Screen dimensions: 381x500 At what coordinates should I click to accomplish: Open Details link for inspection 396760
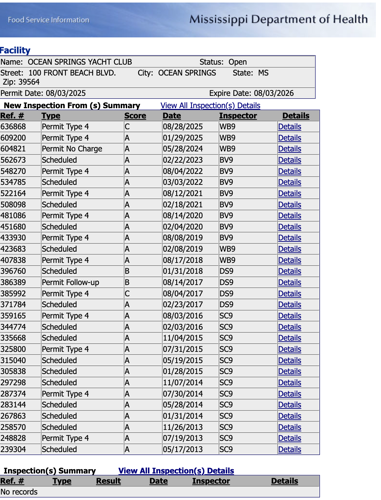[289, 271]
